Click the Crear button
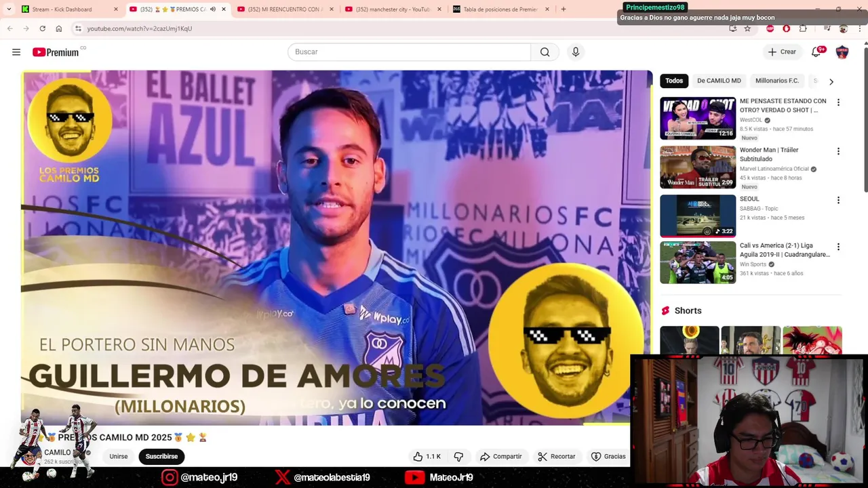Viewport: 868px width, 488px height. (x=782, y=52)
